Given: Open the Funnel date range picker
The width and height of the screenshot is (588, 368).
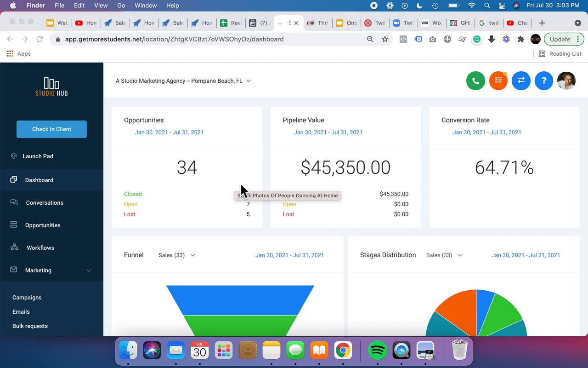Looking at the screenshot, I should (x=290, y=255).
